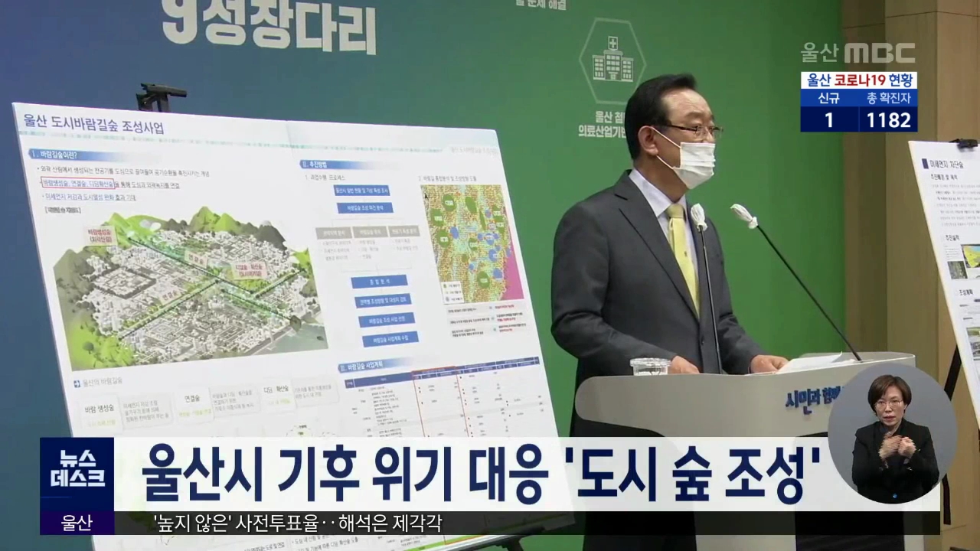Open the 코로나19 현황 header banner
Screen dimensions: 980x551
pyautogui.click(x=858, y=80)
